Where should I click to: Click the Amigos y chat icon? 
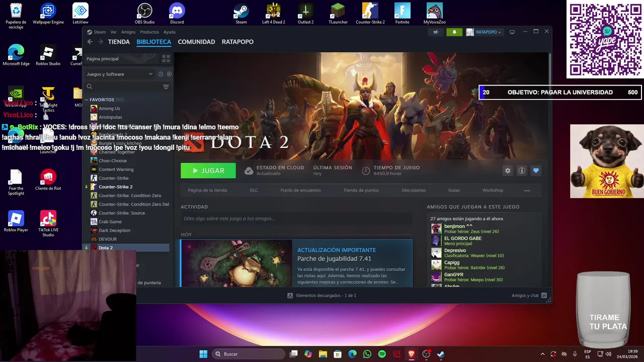[544, 296]
